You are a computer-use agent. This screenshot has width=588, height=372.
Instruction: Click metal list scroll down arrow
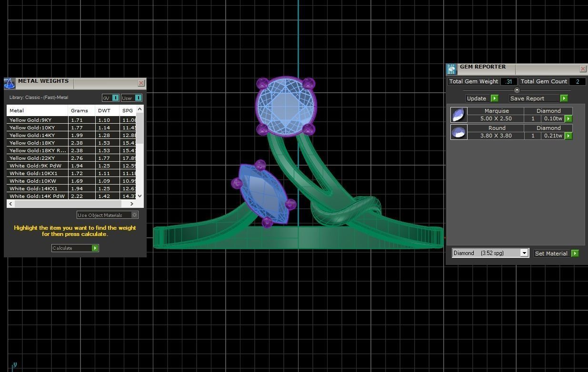[140, 196]
